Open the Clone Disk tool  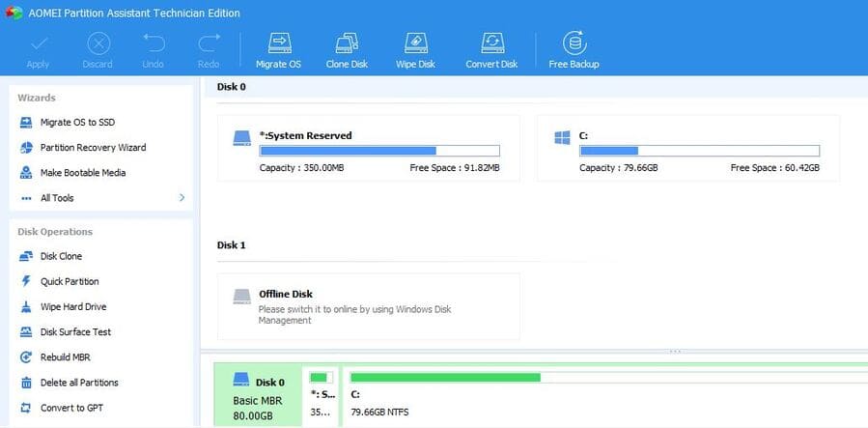coord(347,43)
